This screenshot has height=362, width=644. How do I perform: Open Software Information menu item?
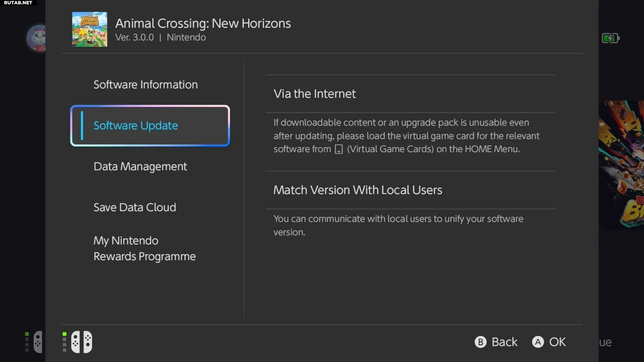pos(145,84)
